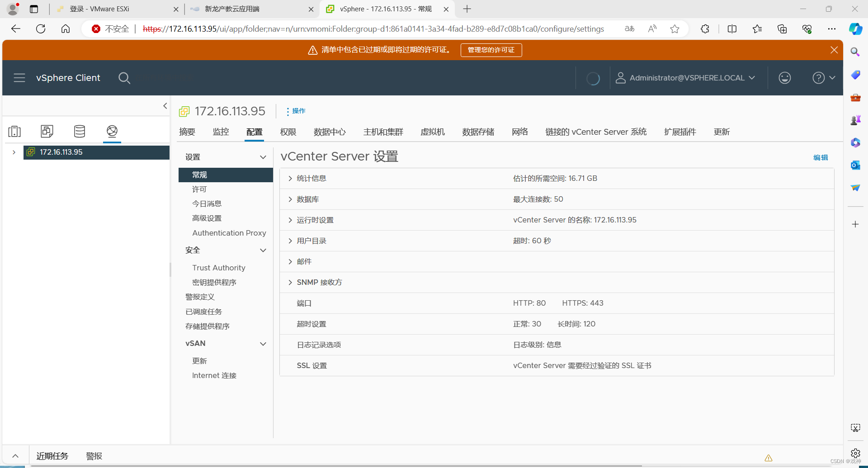Dismiss the license warning banner
Screen dimensions: 868x468
click(x=834, y=50)
